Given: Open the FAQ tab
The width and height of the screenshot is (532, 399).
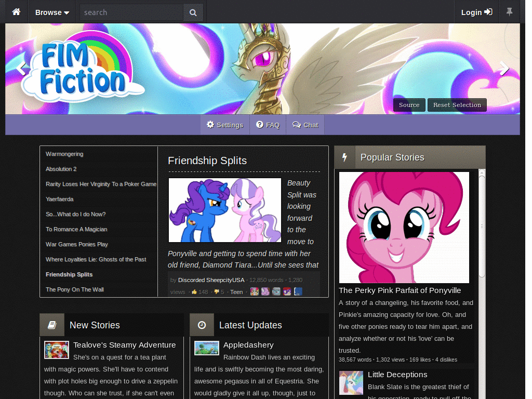Looking at the screenshot, I should pyautogui.click(x=268, y=125).
